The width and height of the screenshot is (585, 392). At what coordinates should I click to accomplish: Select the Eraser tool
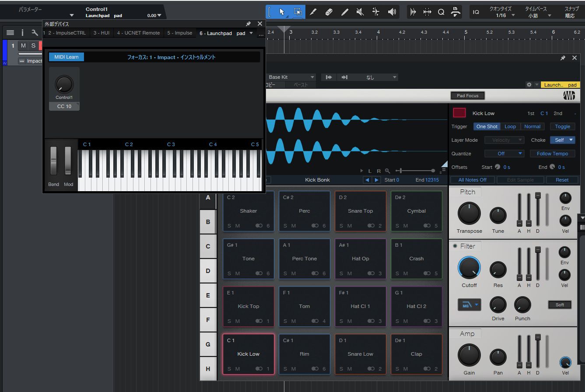329,12
